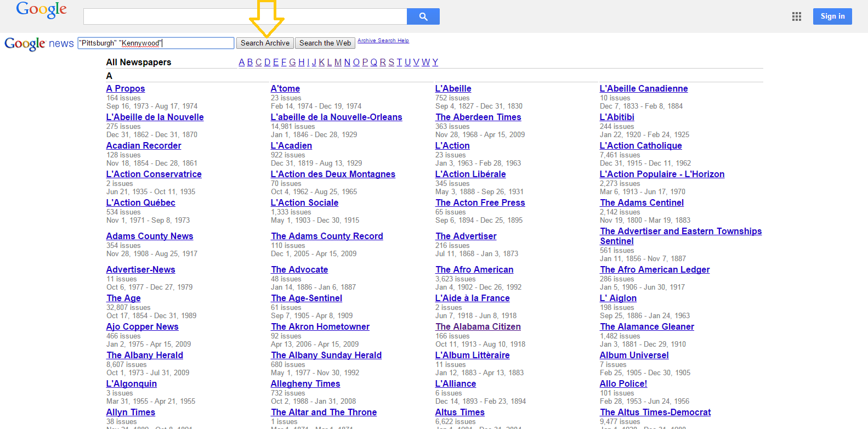Open The Albany Sunday Herald
Image resolution: width=868 pixels, height=429 pixels.
[x=327, y=355]
